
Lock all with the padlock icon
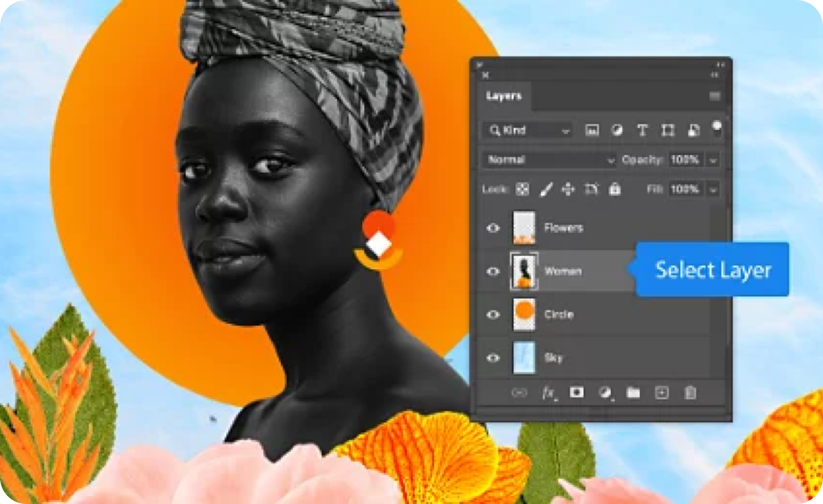[x=615, y=190]
